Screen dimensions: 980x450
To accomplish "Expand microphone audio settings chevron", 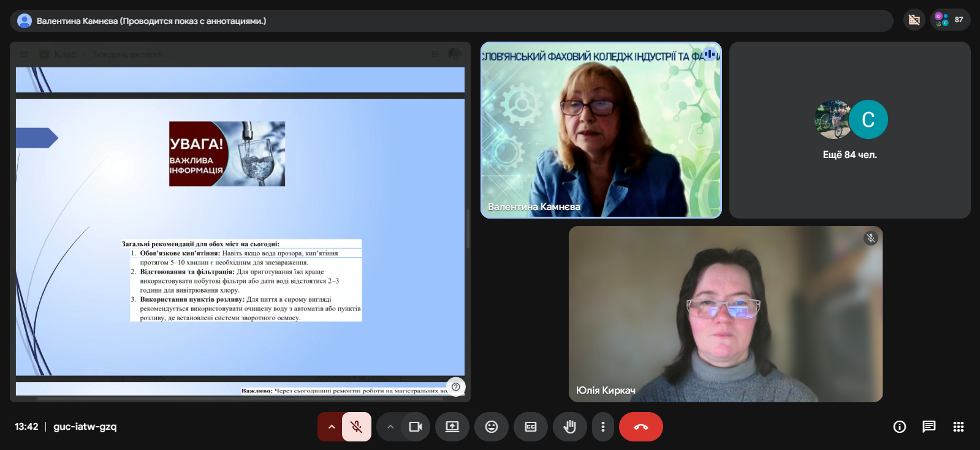I will (331, 427).
